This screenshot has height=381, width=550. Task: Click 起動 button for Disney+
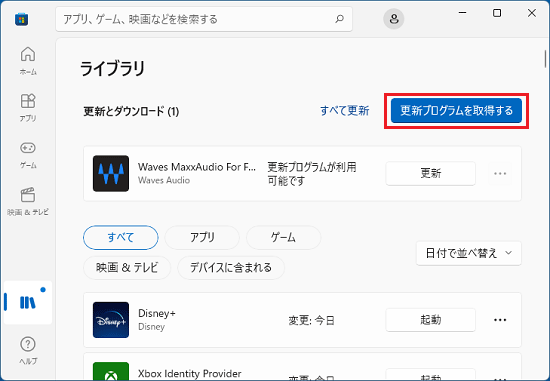point(430,320)
